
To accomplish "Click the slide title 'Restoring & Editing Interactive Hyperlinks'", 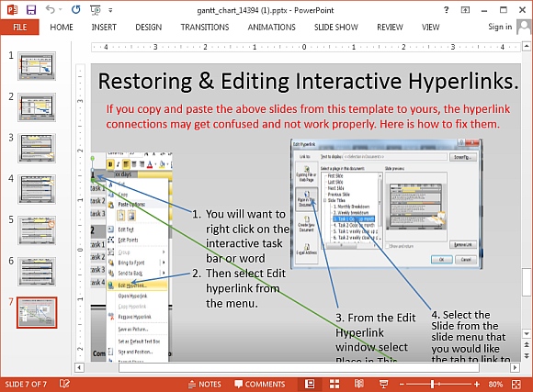I will click(x=308, y=81).
